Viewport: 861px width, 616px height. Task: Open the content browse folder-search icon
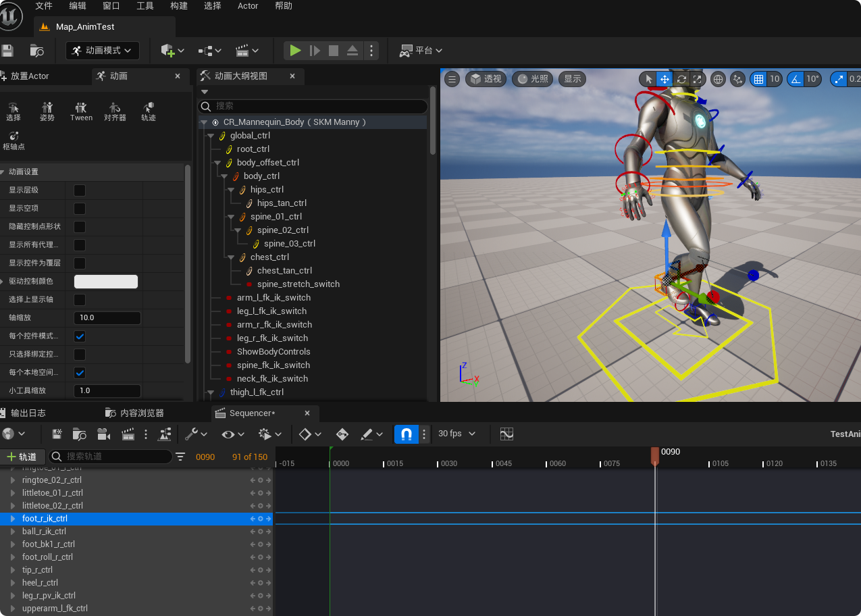(x=37, y=51)
